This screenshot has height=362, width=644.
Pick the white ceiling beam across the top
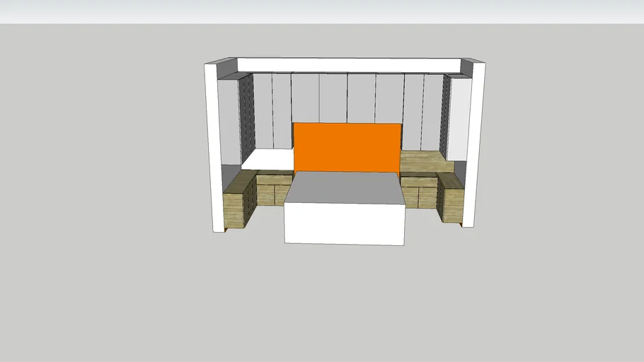349,65
